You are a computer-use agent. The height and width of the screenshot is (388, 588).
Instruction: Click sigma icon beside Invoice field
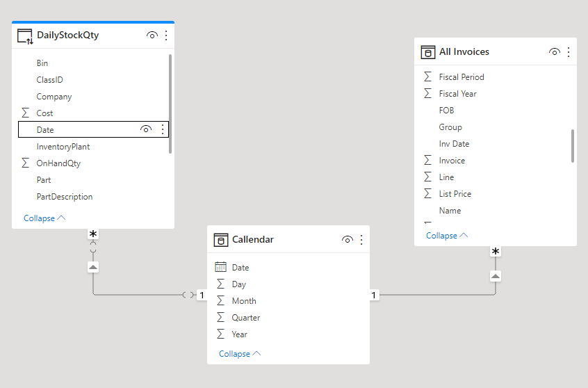tap(428, 160)
